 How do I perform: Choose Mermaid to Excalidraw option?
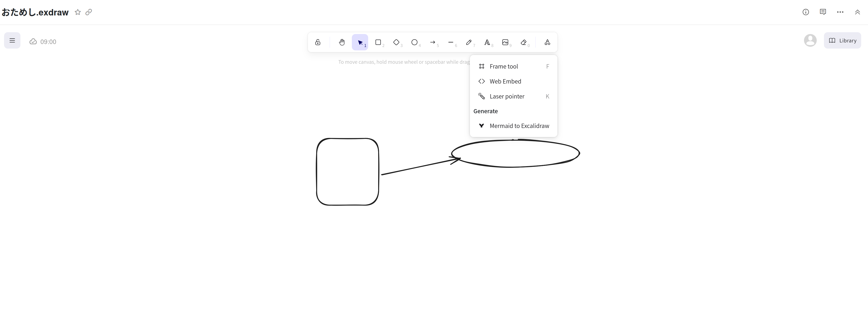(519, 125)
